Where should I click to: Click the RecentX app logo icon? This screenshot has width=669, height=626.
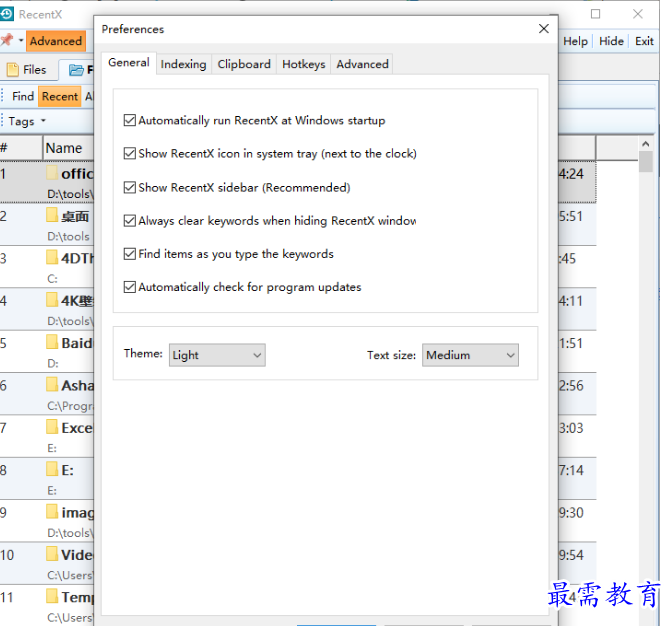6,14
